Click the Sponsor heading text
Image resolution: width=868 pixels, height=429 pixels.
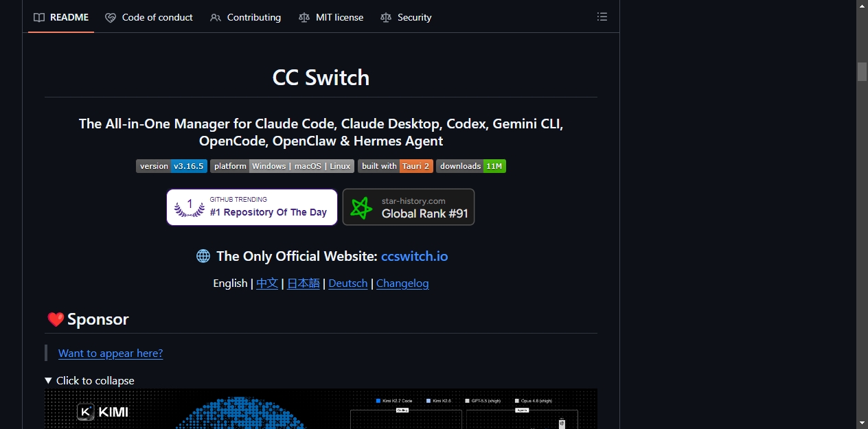point(98,320)
